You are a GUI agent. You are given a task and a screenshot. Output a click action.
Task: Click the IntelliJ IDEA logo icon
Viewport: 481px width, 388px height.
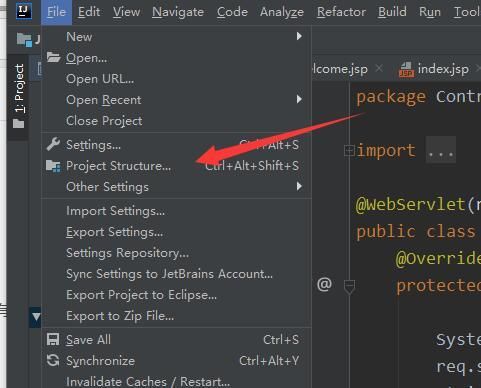click(x=24, y=11)
